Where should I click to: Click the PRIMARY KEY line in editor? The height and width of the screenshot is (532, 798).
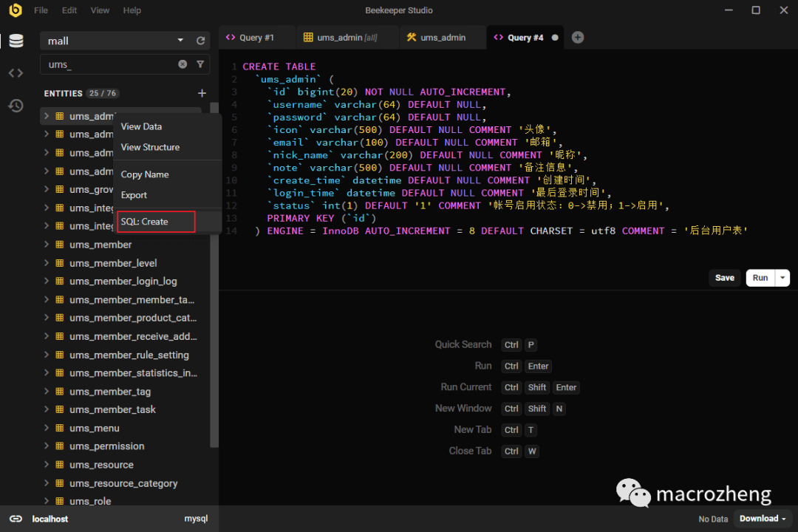tap(321, 218)
